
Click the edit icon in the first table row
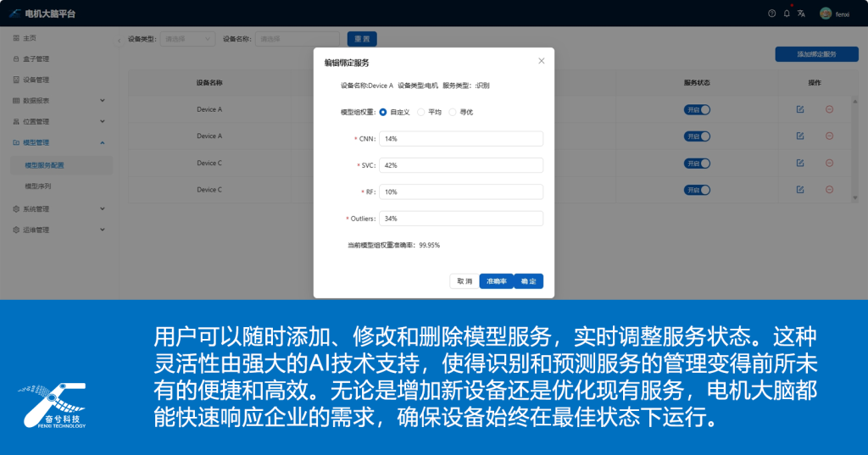[800, 109]
